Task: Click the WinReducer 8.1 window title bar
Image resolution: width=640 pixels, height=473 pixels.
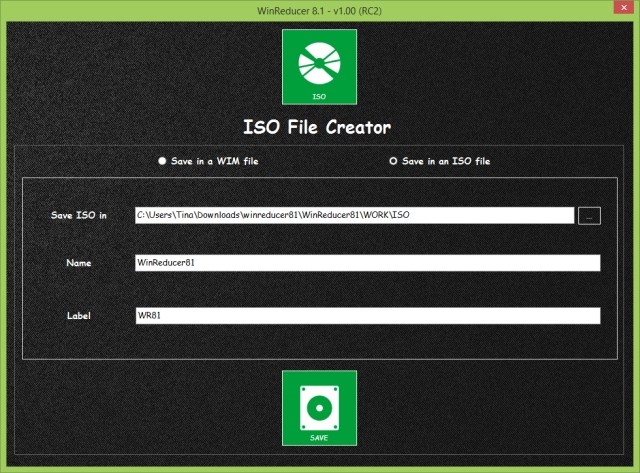Action: [x=318, y=9]
